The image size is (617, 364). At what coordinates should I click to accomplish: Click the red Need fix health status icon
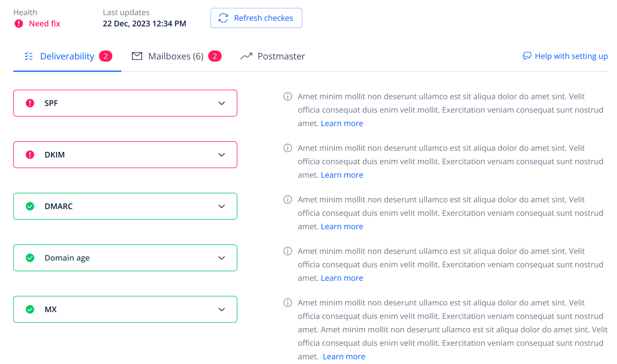(x=19, y=24)
